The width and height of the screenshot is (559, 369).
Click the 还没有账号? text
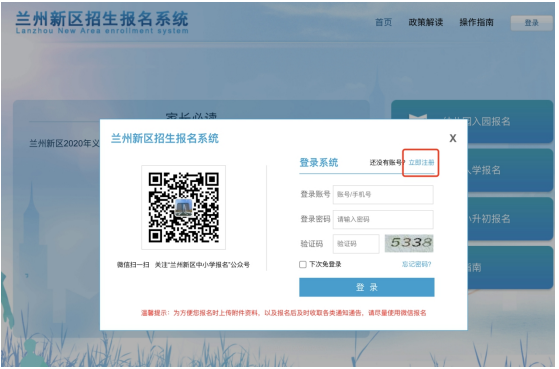[388, 163]
